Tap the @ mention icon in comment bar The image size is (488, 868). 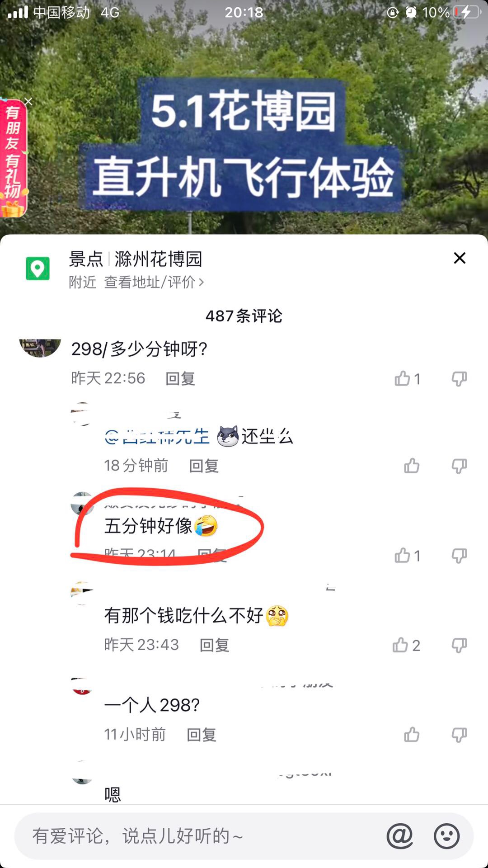click(400, 836)
